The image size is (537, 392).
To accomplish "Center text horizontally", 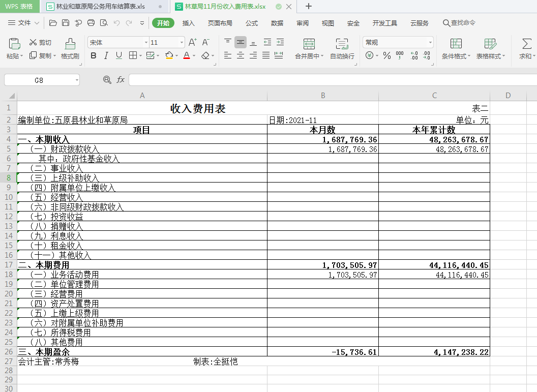I will coord(241,55).
